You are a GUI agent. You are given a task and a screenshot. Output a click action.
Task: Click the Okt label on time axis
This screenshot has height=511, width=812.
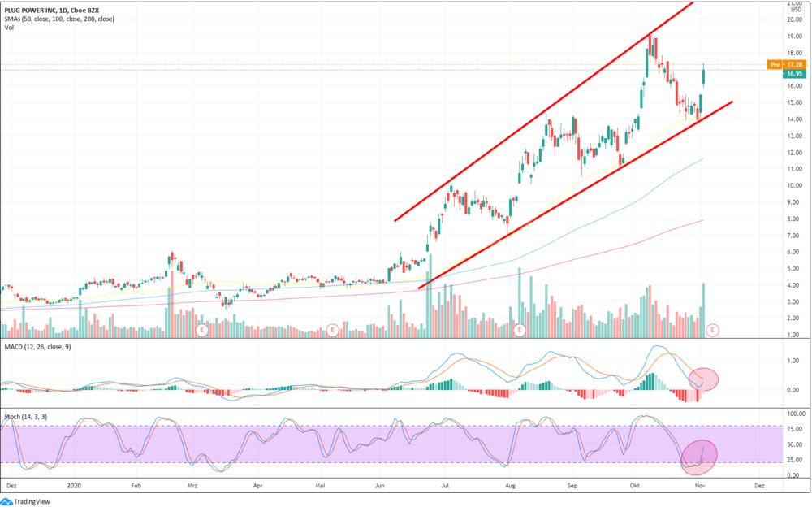[x=634, y=486]
